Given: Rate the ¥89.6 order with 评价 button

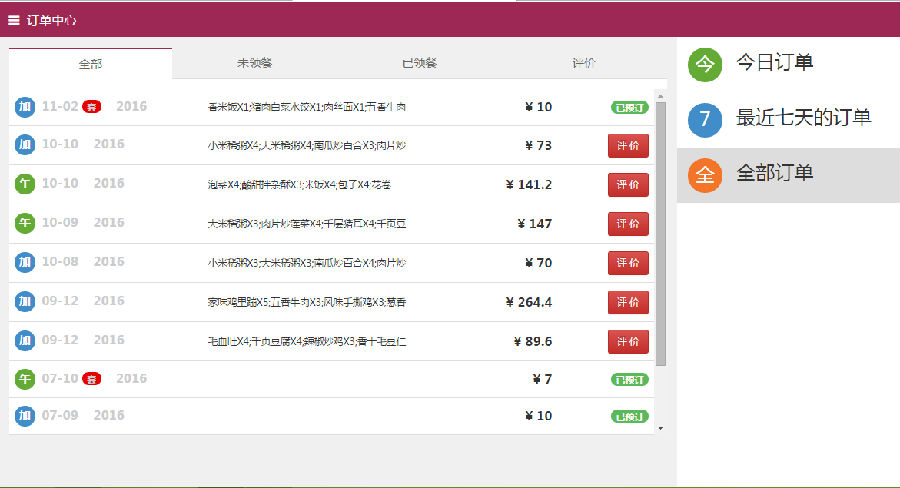Looking at the screenshot, I should coord(628,341).
